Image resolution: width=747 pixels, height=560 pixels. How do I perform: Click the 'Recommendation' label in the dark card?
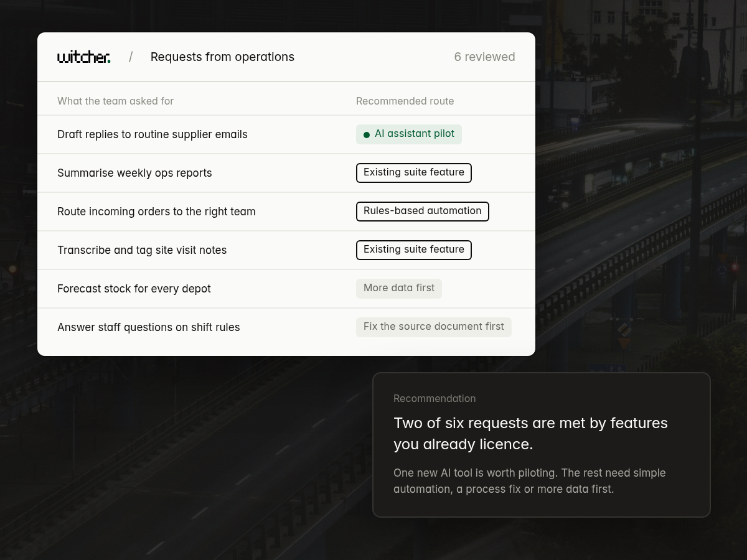(435, 398)
